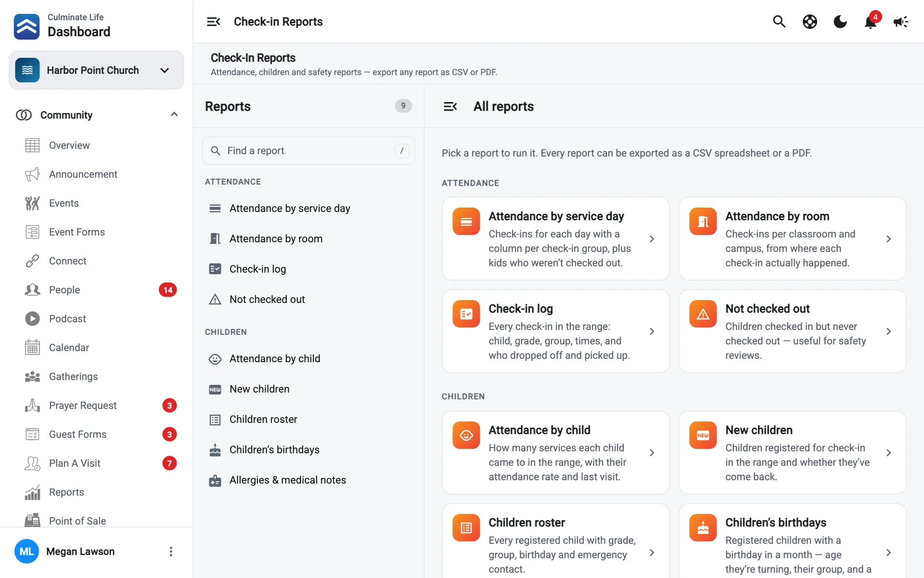The width and height of the screenshot is (924, 578).
Task: Select Not checked out list item
Action: [x=308, y=300]
